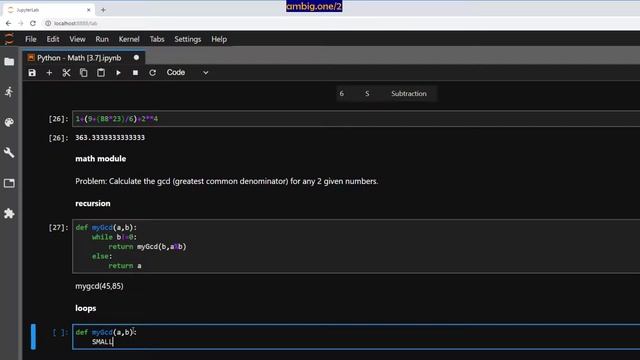This screenshot has width=640, height=360.
Task: Open the command palette icon in sidebar
Action: tap(9, 122)
